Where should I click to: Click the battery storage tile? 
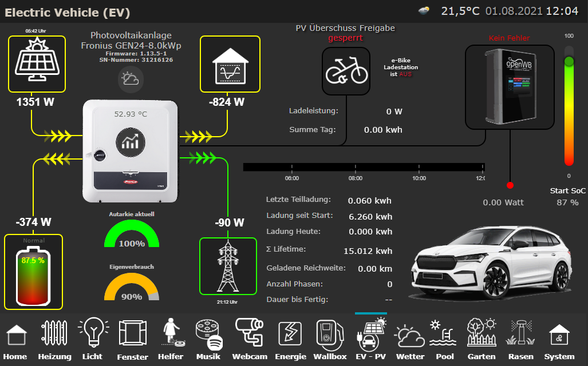coord(33,272)
